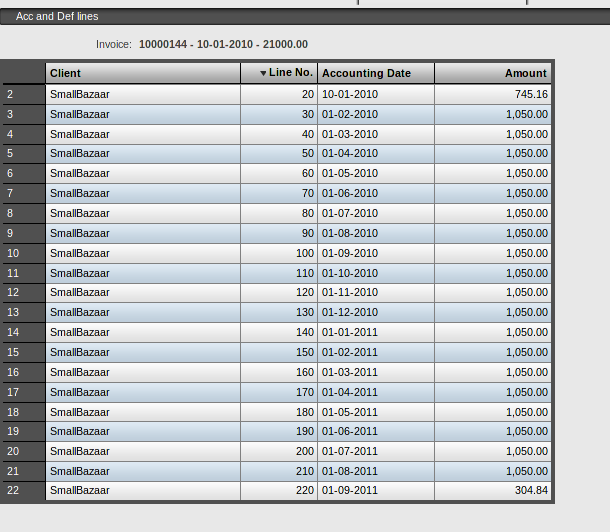The height and width of the screenshot is (532, 610).
Task: Click SmallBazaar client in line 20 row
Action: tap(143, 94)
